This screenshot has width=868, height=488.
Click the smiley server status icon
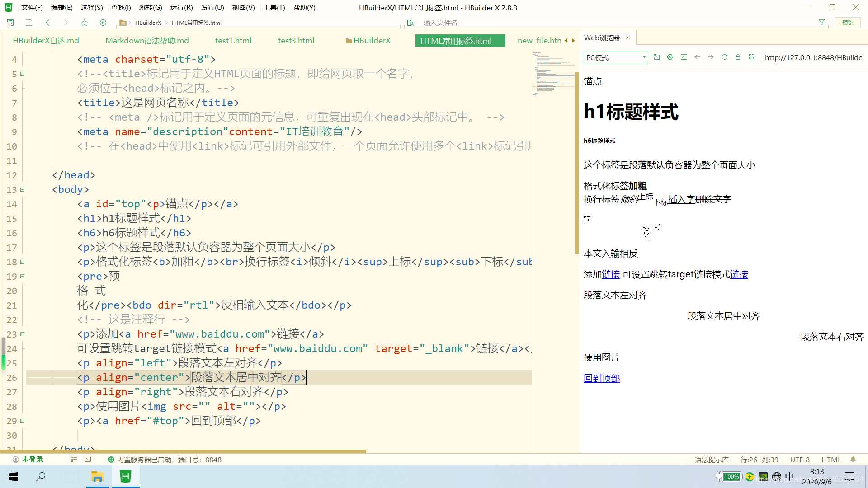tap(111, 460)
